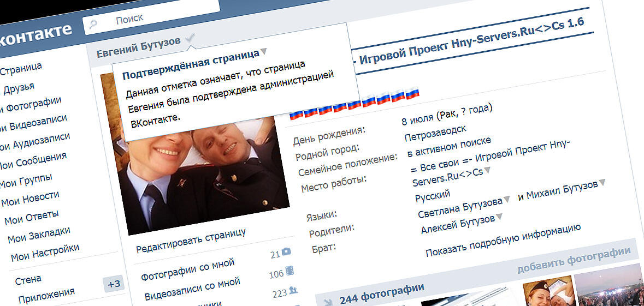Open the 244 фотографии section header
Screen dimensions: 644x306
tap(382, 293)
